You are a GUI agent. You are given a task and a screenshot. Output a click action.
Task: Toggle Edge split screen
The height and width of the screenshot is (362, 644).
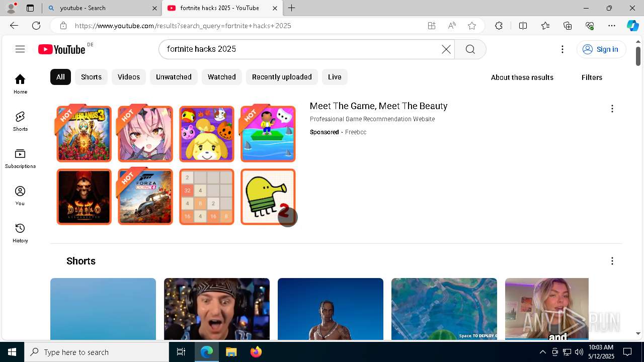point(523,26)
